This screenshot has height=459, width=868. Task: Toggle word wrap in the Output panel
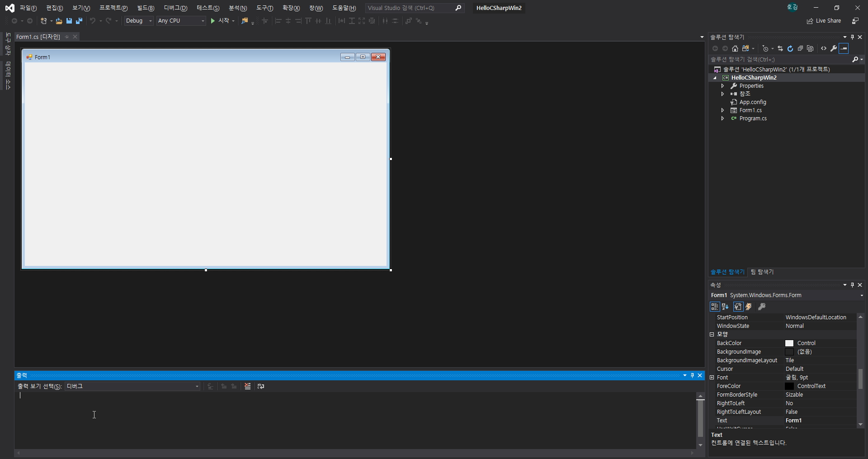[x=261, y=386]
